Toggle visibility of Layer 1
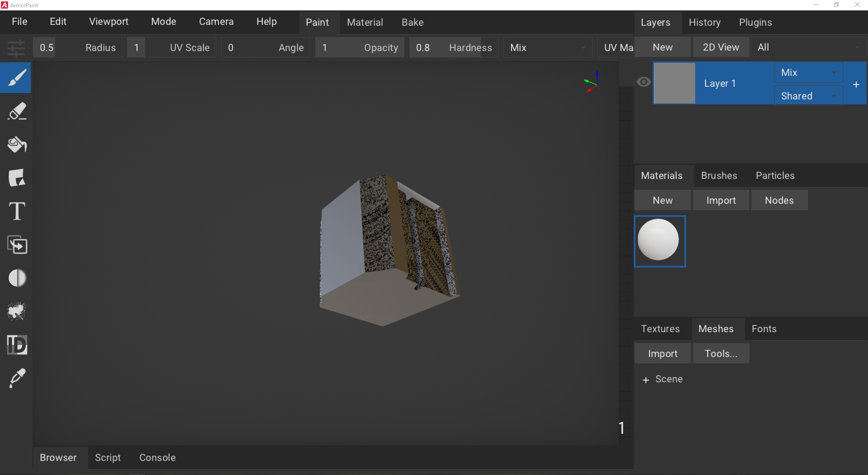This screenshot has width=868, height=475. click(643, 82)
